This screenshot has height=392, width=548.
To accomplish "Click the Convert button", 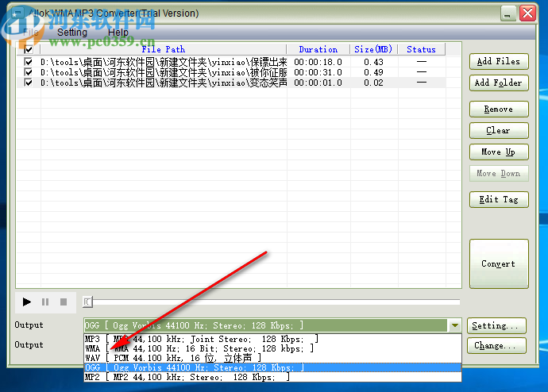I will 499,264.
